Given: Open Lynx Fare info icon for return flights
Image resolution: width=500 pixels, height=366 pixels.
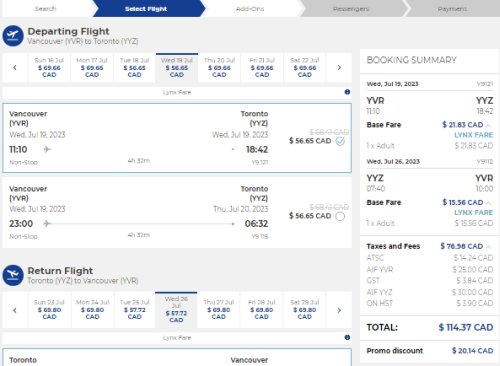Looking at the screenshot, I should pyautogui.click(x=347, y=337).
